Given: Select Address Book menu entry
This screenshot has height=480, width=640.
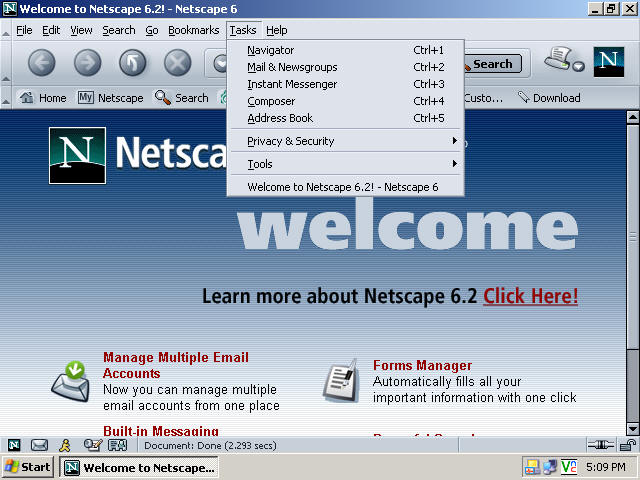Looking at the screenshot, I should (x=345, y=118).
